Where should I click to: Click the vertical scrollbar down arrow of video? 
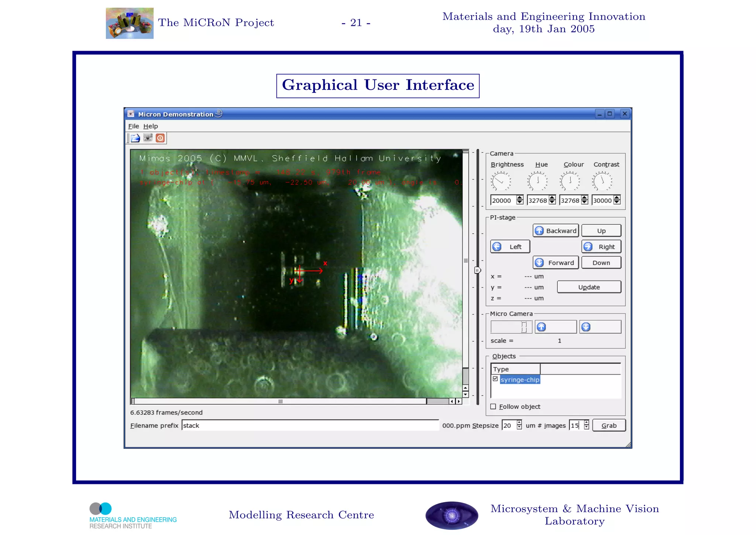pos(465,394)
